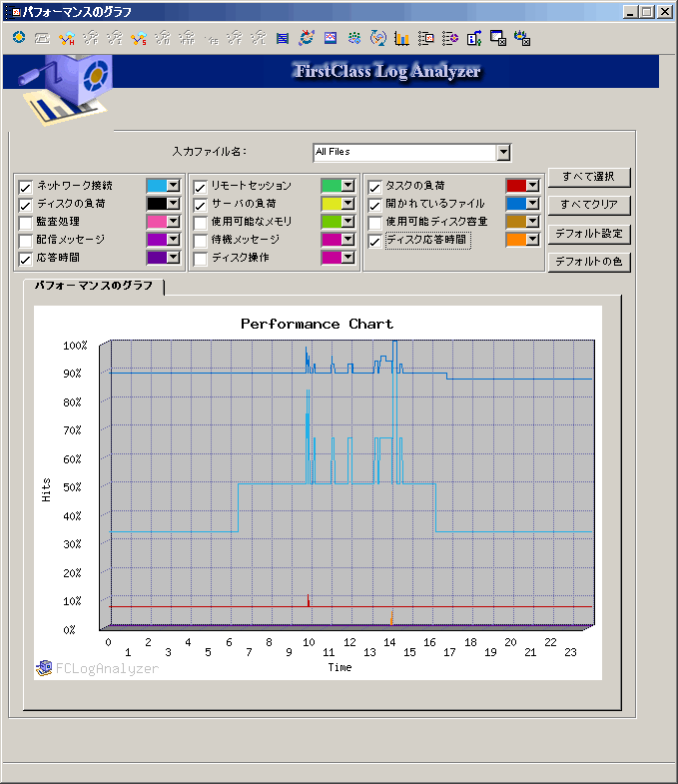The image size is (678, 784).
Task: Enable the 使用可能なメモリ checkbox
Action: 201,222
